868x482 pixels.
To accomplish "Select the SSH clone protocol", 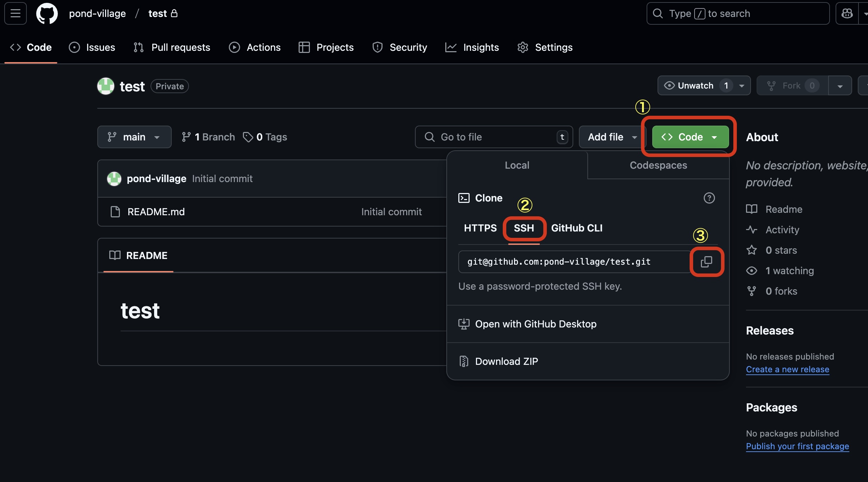I will tap(524, 228).
